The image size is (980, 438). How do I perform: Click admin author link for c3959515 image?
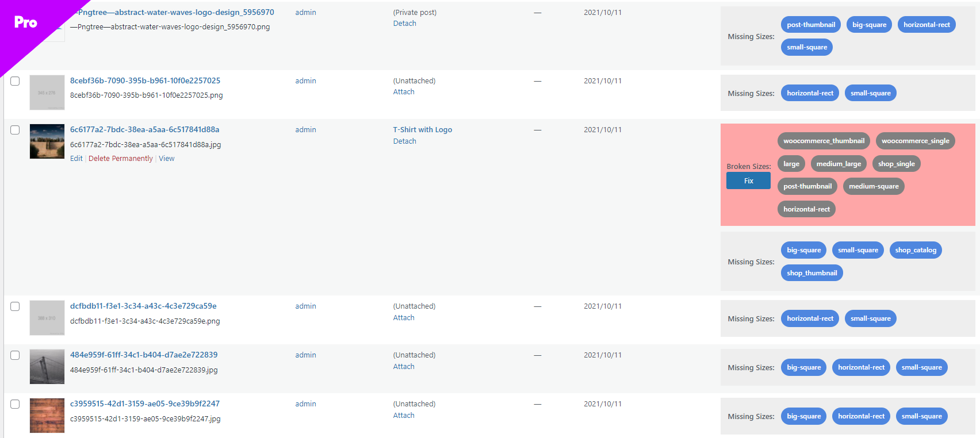(x=305, y=404)
